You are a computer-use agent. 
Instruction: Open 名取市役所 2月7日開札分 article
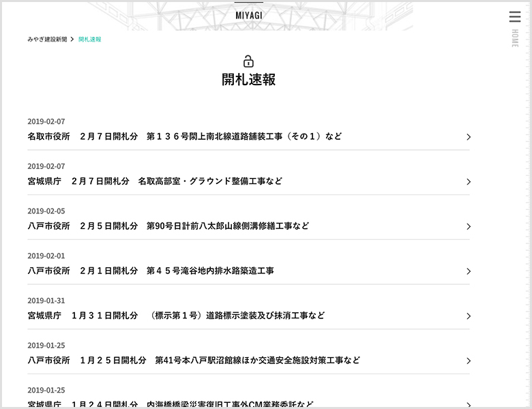click(x=185, y=136)
